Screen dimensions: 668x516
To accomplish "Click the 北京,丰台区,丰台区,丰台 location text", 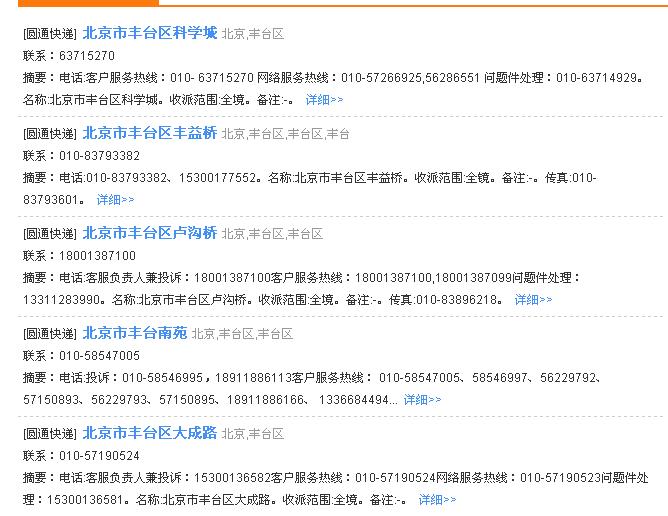I will [285, 134].
